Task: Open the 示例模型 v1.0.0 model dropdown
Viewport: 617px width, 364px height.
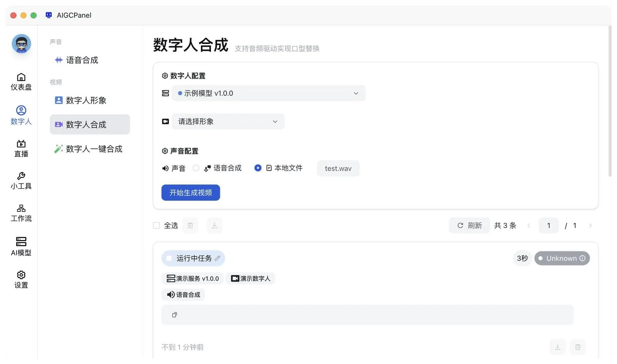Action: [x=268, y=93]
